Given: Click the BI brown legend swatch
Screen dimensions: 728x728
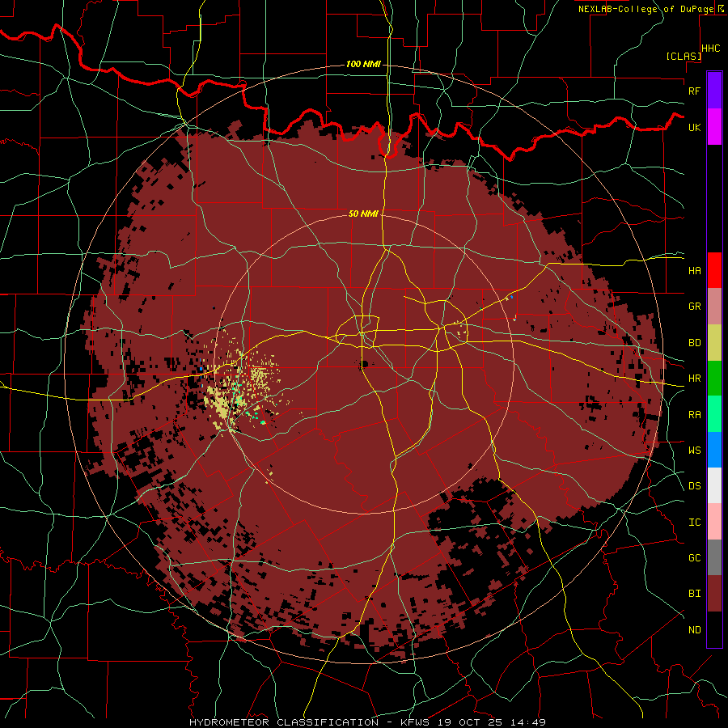Looking at the screenshot, I should (x=714, y=594).
